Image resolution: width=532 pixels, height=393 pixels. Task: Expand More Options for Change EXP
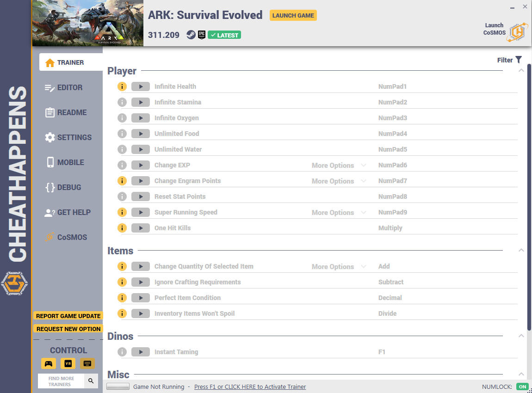pyautogui.click(x=339, y=165)
